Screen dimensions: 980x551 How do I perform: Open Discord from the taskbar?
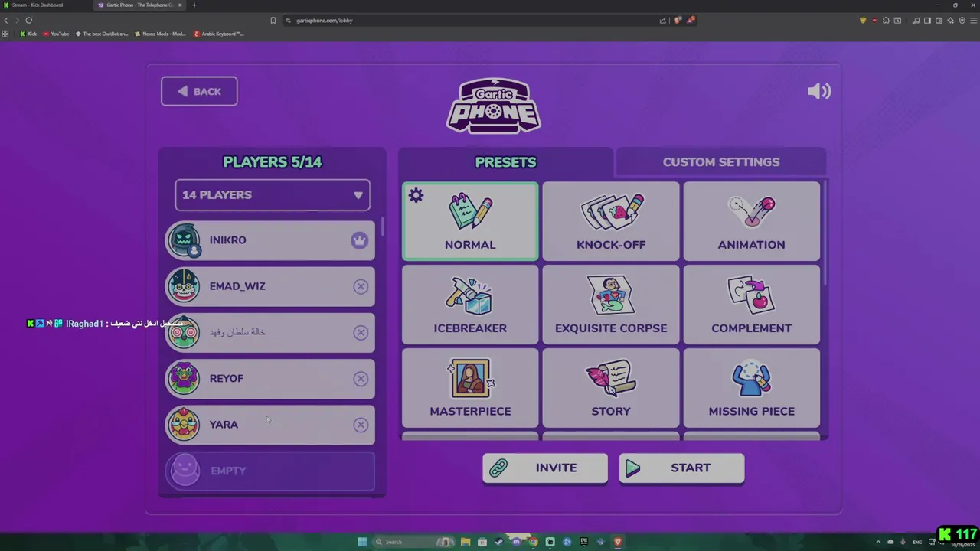[x=516, y=542]
